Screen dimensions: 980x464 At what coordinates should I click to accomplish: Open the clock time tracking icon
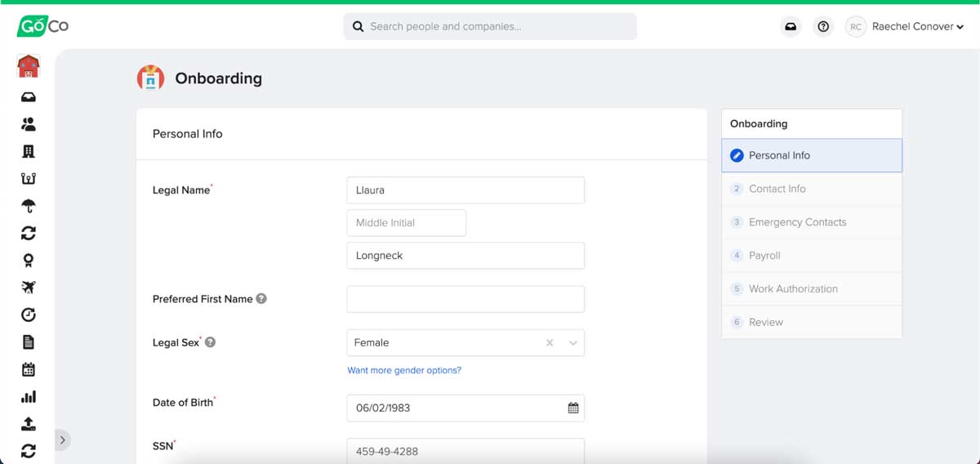(29, 315)
